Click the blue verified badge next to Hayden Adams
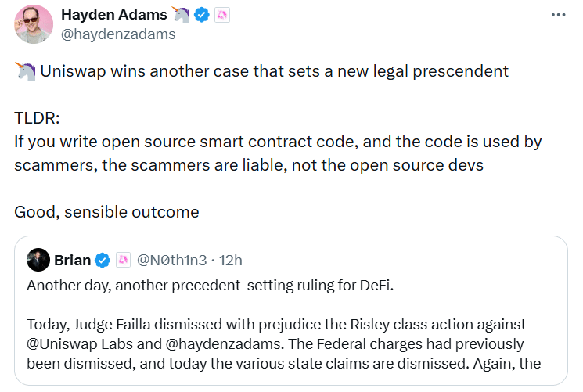This screenshot has height=392, width=583. coord(202,14)
